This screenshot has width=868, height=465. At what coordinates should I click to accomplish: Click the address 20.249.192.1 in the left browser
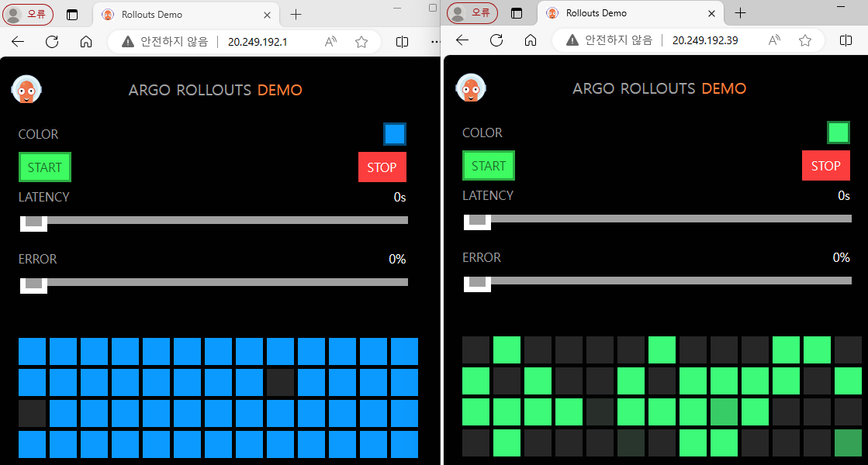(x=258, y=42)
